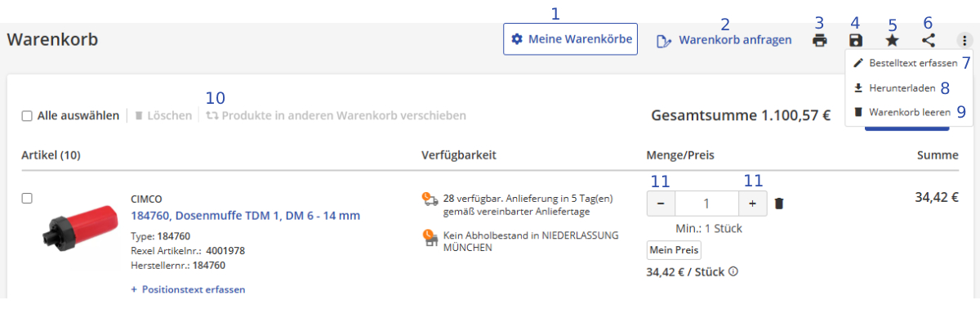The height and width of the screenshot is (327, 980).
Task: Save the cart with floppy disk icon
Action: [x=856, y=40]
